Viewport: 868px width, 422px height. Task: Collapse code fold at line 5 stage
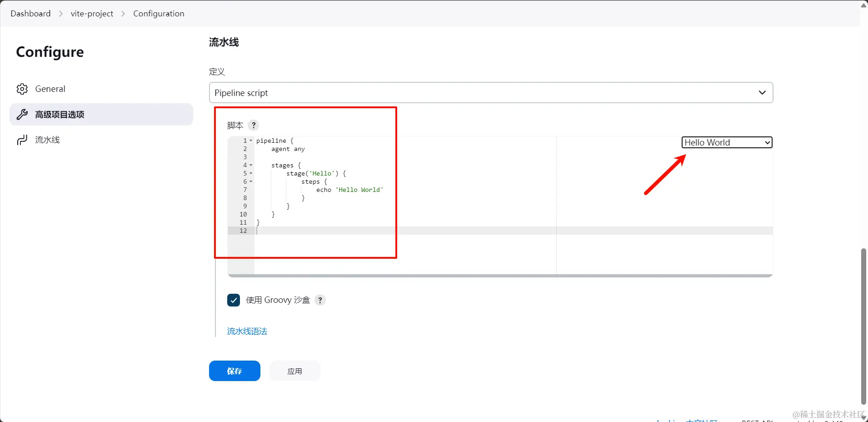[251, 173]
